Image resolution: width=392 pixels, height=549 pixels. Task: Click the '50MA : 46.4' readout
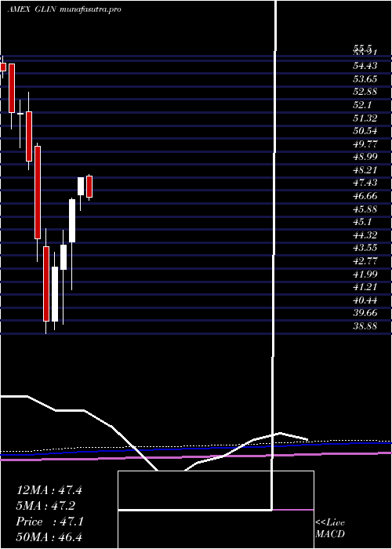[49, 537]
